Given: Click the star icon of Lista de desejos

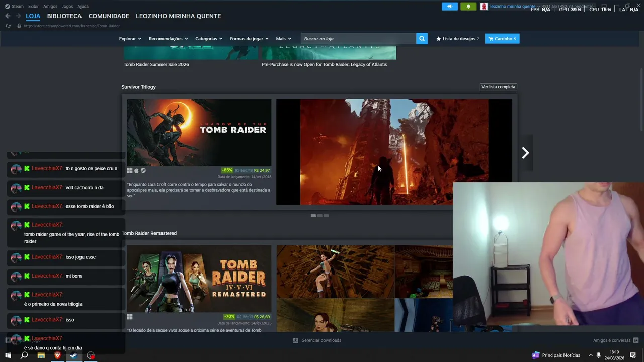Looking at the screenshot, I should [439, 39].
